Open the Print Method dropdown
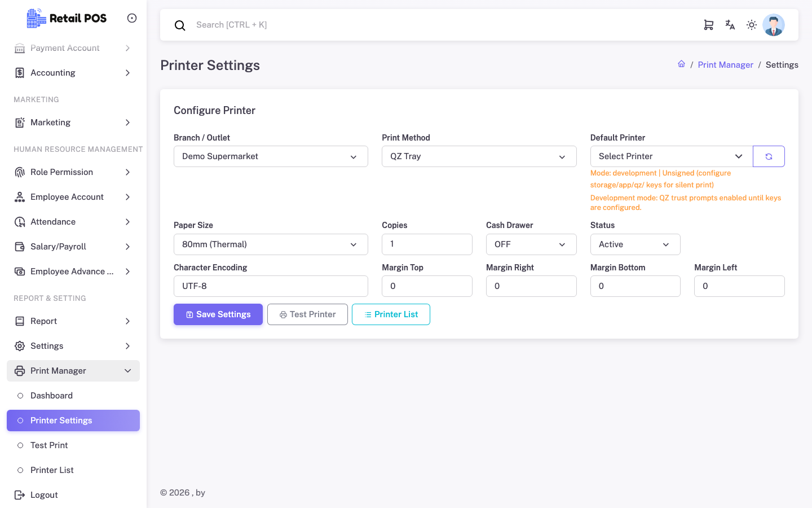The width and height of the screenshot is (812, 508). pos(479,156)
